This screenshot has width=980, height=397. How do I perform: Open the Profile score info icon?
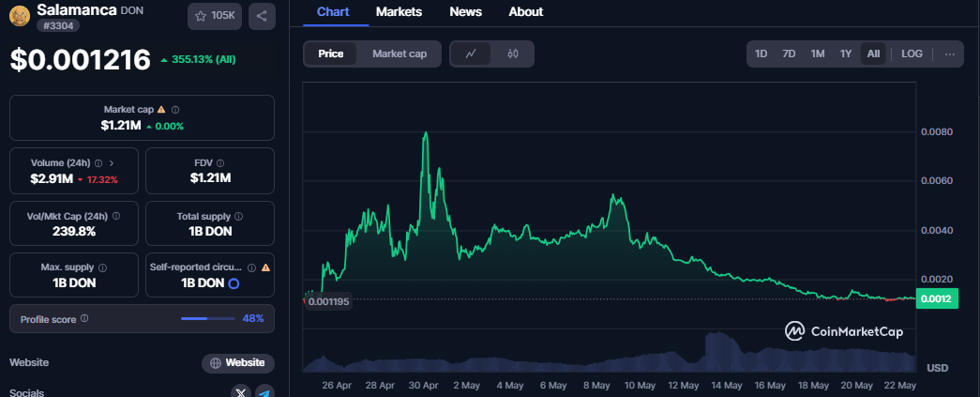click(84, 319)
